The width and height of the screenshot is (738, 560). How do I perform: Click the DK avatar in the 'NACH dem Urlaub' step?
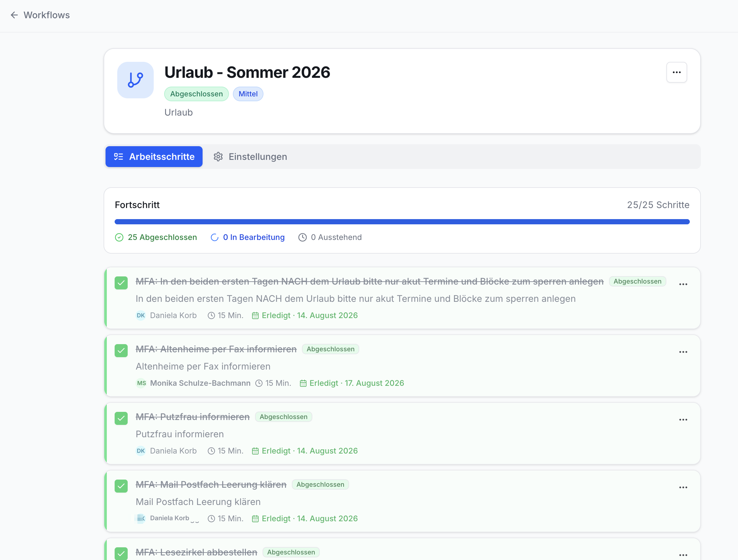point(141,315)
